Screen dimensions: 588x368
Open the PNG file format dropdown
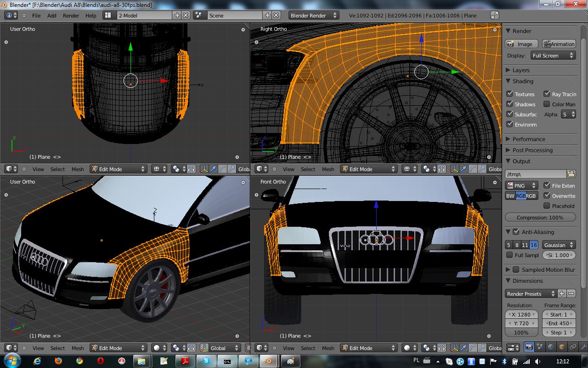coord(522,185)
